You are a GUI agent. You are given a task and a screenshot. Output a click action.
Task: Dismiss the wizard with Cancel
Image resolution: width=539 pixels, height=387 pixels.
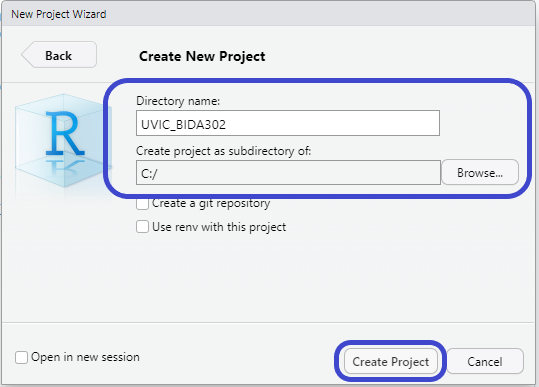click(x=485, y=361)
